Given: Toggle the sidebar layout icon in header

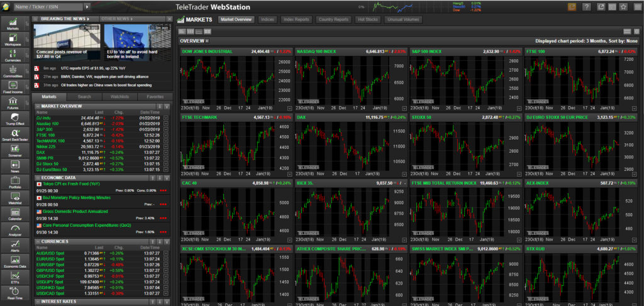Looking at the screenshot, I should click(x=613, y=7).
